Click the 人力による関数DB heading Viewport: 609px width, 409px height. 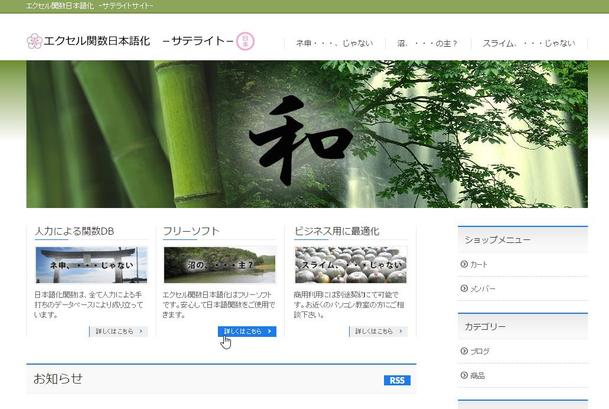[74, 231]
